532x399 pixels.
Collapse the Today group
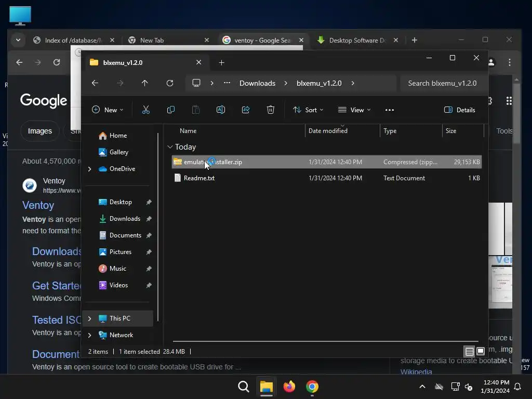point(170,147)
